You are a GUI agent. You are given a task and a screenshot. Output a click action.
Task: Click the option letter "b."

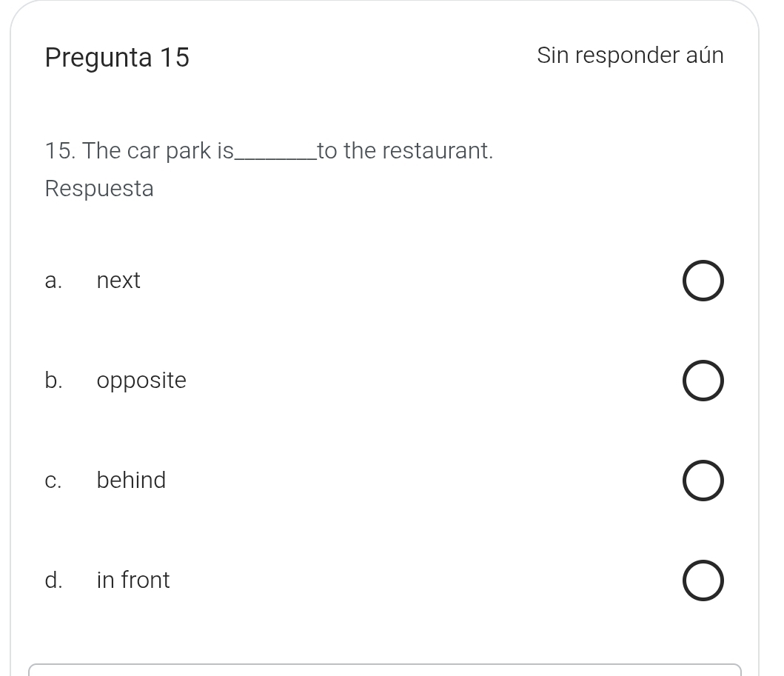coord(53,381)
